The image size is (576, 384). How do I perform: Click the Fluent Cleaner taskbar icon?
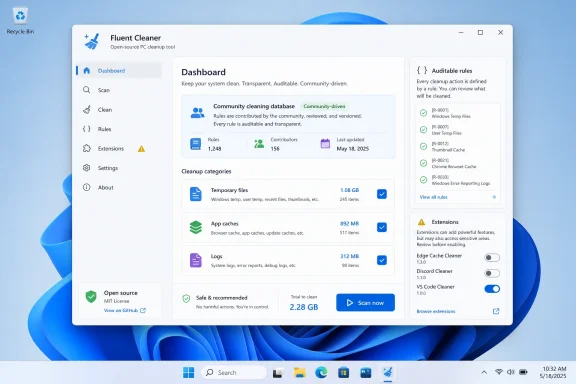click(388, 373)
